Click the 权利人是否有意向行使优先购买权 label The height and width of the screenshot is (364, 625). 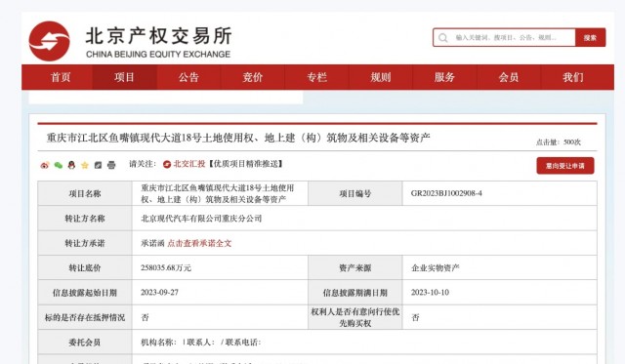[x=355, y=317]
